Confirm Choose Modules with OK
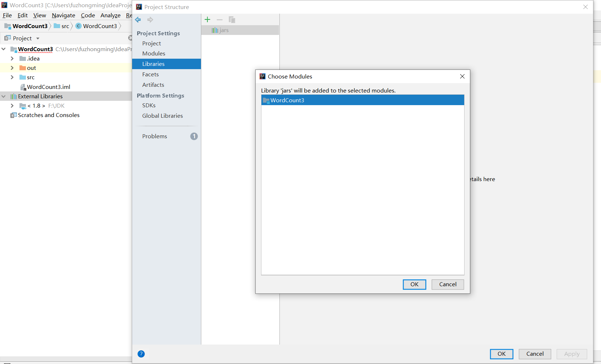Image resolution: width=601 pixels, height=364 pixels. [414, 284]
